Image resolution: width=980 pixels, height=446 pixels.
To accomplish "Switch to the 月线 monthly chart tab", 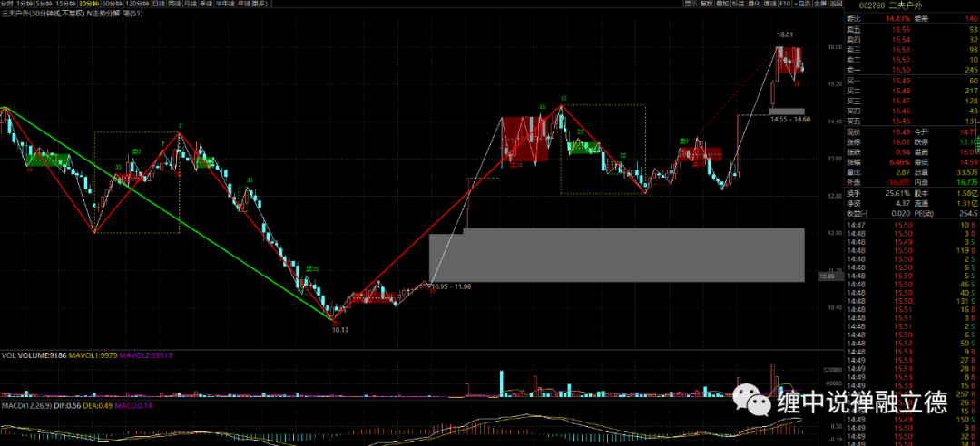I will 190,4.
